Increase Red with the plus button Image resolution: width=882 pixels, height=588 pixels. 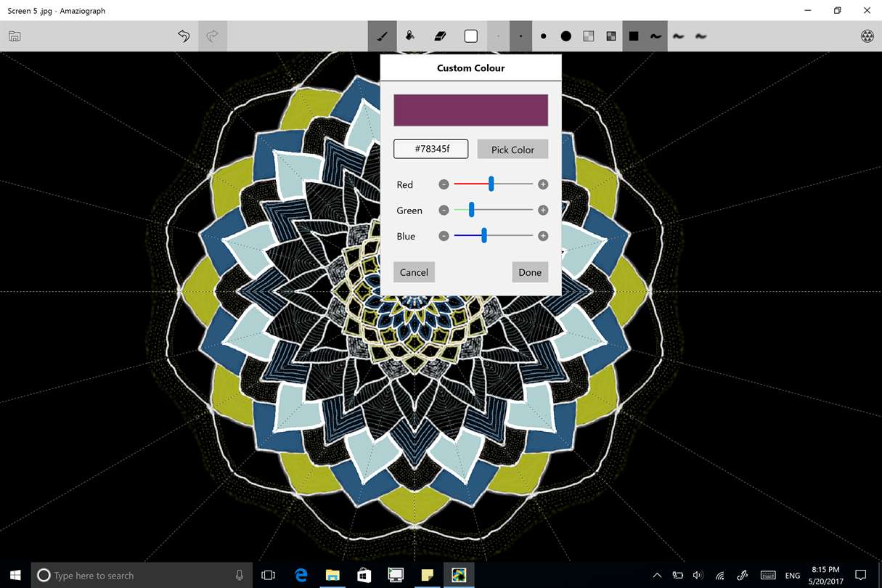[543, 184]
